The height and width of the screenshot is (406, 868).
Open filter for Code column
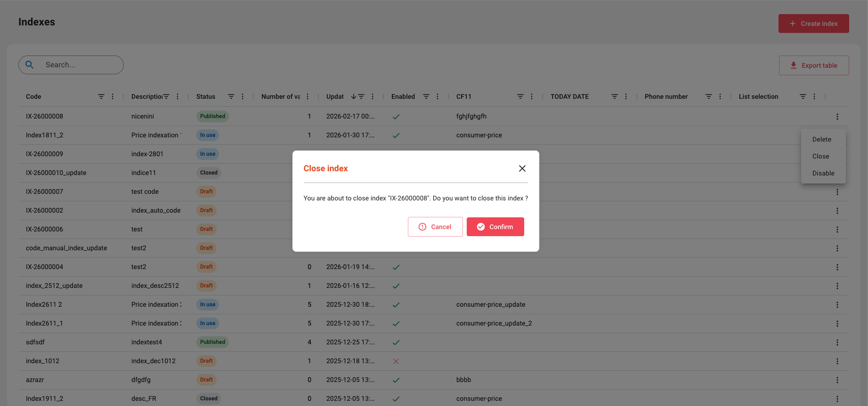101,96
